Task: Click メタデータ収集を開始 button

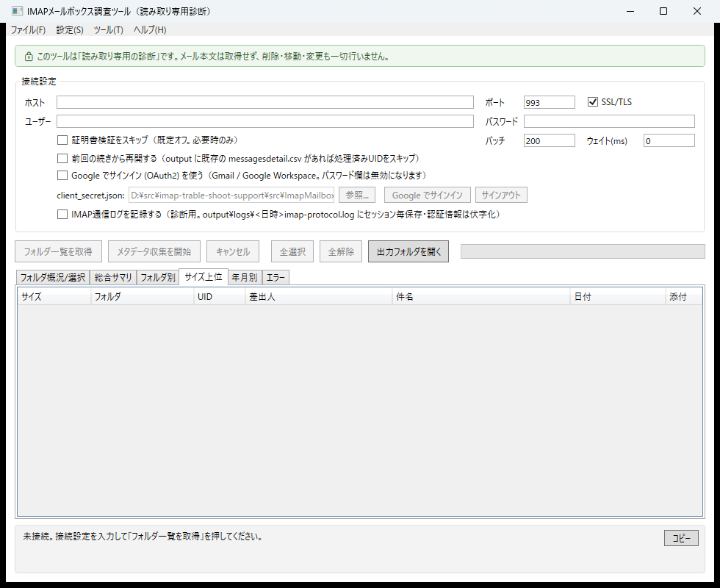Action: [154, 251]
